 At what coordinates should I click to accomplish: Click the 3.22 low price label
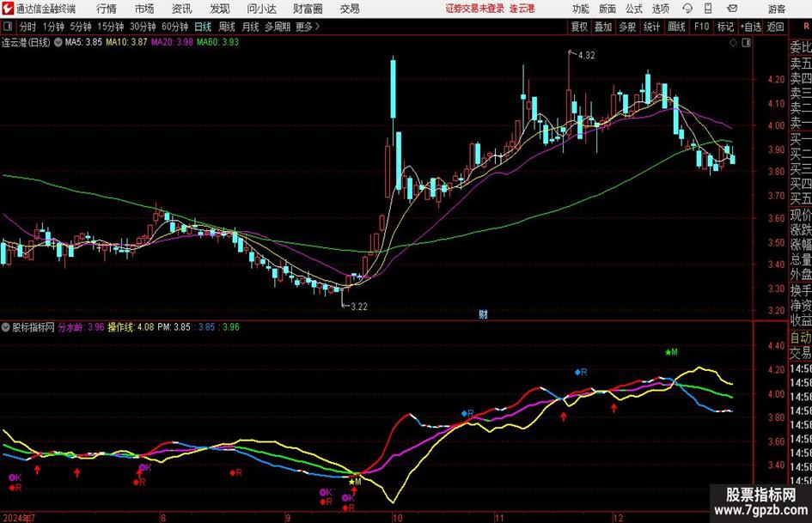[359, 307]
